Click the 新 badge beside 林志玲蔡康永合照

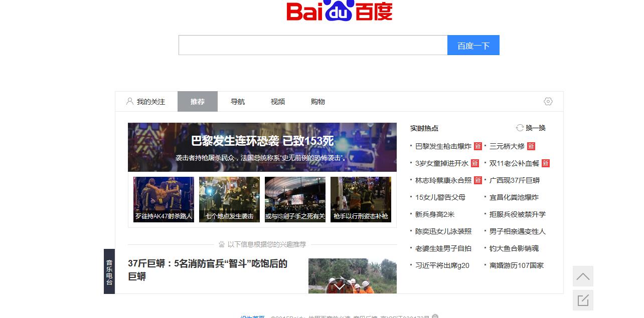pos(478,180)
